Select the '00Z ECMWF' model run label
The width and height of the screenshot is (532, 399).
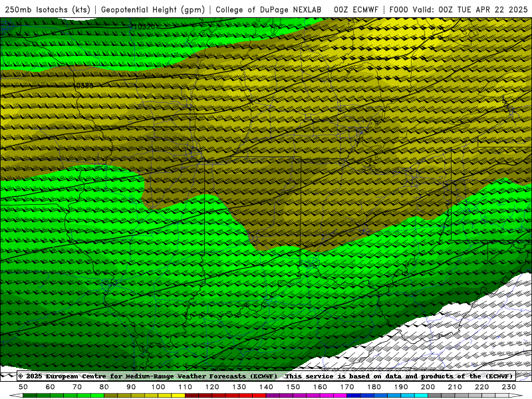tap(356, 9)
